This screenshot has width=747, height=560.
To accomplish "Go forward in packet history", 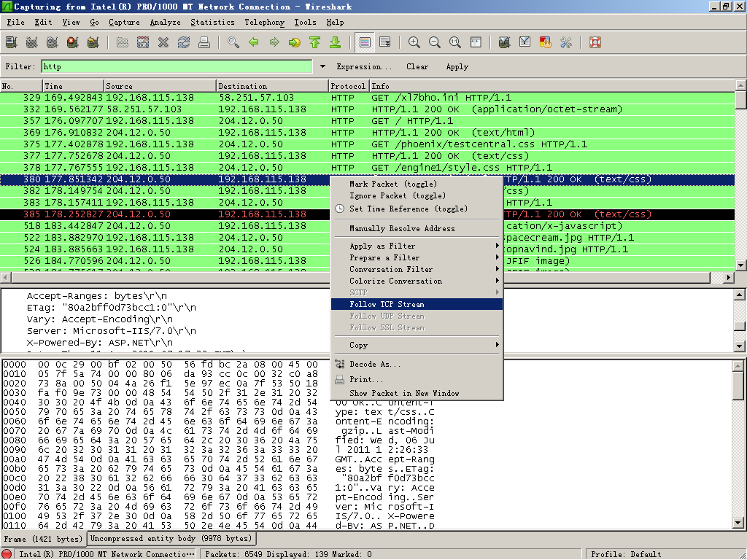I will click(274, 42).
